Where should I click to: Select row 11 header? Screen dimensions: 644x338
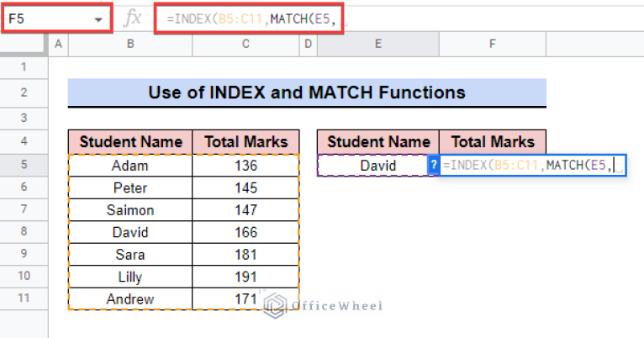click(x=24, y=298)
